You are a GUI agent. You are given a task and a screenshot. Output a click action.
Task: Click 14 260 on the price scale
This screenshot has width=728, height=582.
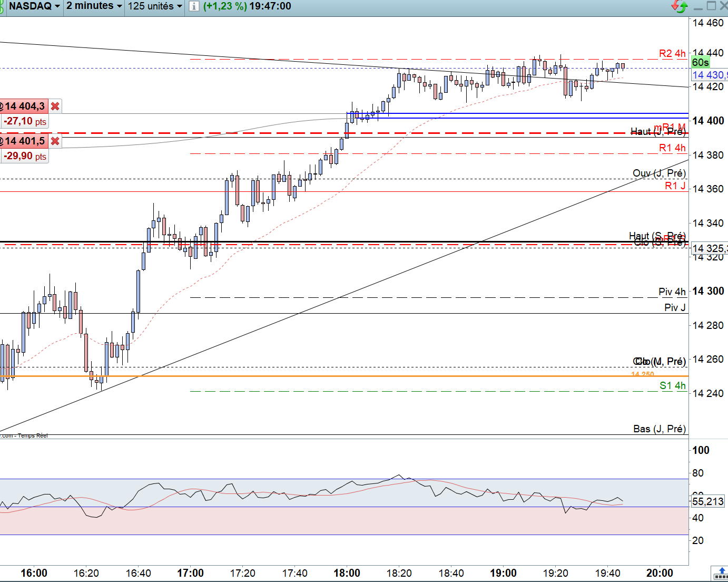(x=708, y=359)
